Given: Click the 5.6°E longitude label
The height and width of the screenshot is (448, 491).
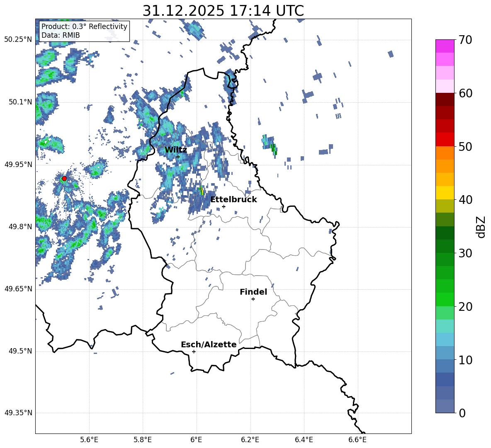Looking at the screenshot, I should coord(89,440).
